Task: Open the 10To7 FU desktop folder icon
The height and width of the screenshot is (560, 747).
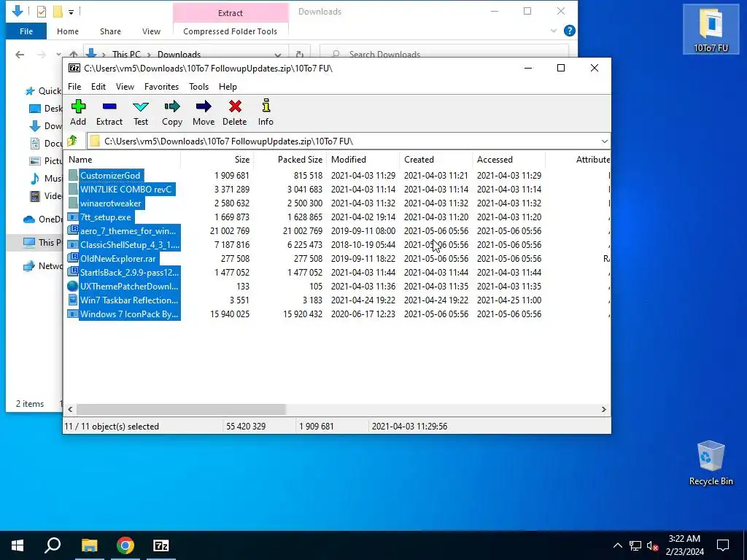Action: pos(711,29)
